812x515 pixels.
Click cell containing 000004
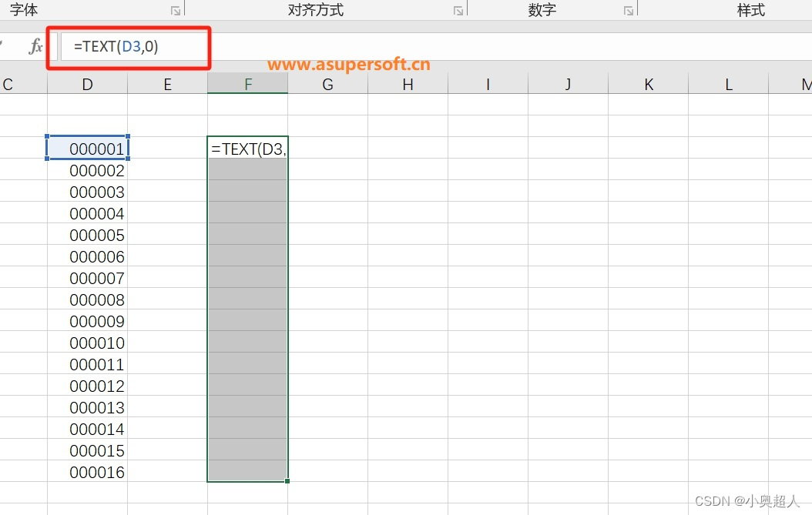(87, 212)
